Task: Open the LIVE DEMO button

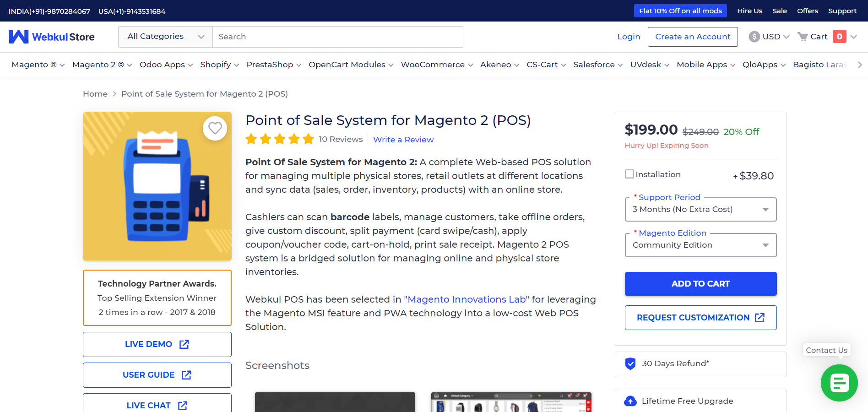Action: [x=157, y=344]
